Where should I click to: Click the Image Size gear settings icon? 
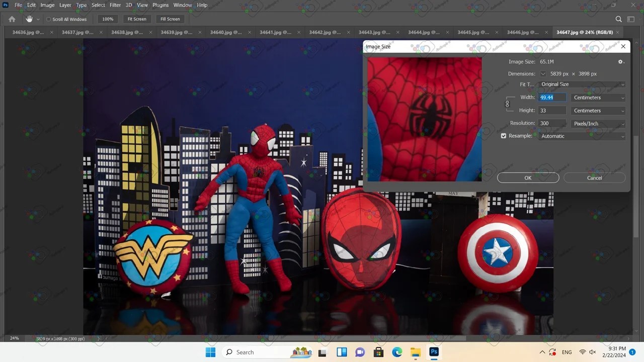[620, 62]
